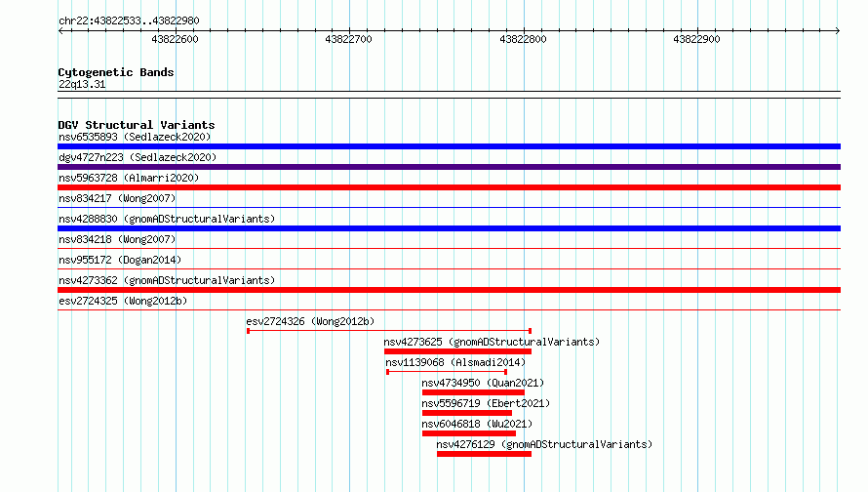Click red bar under nsv4273625
Viewport: 868px width, 492px height.
pos(457,351)
